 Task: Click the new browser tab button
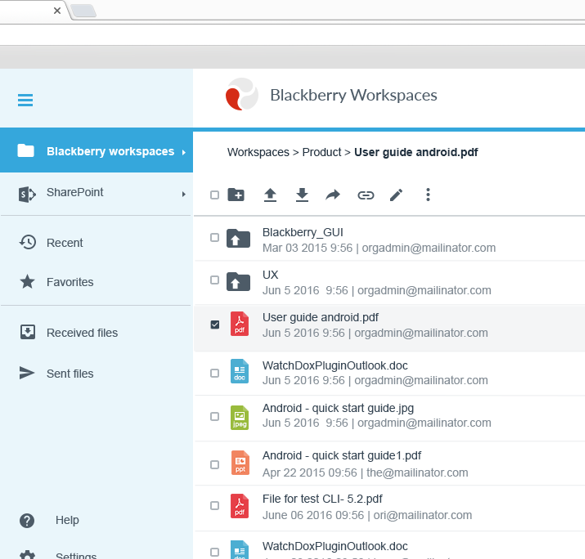tap(84, 10)
